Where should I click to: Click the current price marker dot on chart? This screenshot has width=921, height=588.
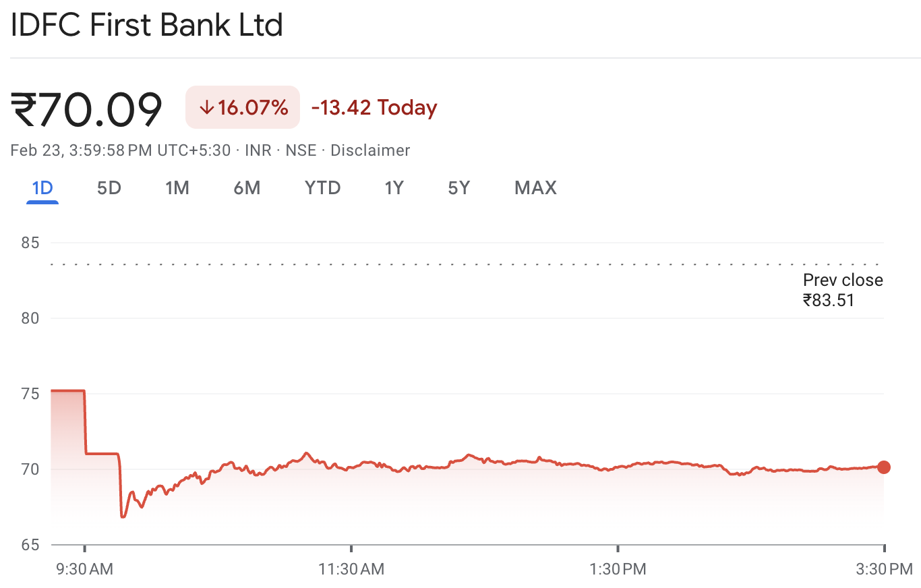[884, 467]
